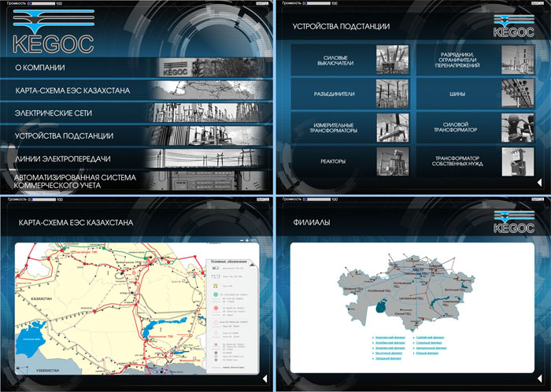Click the шины photo thumbnail
The height and width of the screenshot is (392, 551).
pos(518,94)
